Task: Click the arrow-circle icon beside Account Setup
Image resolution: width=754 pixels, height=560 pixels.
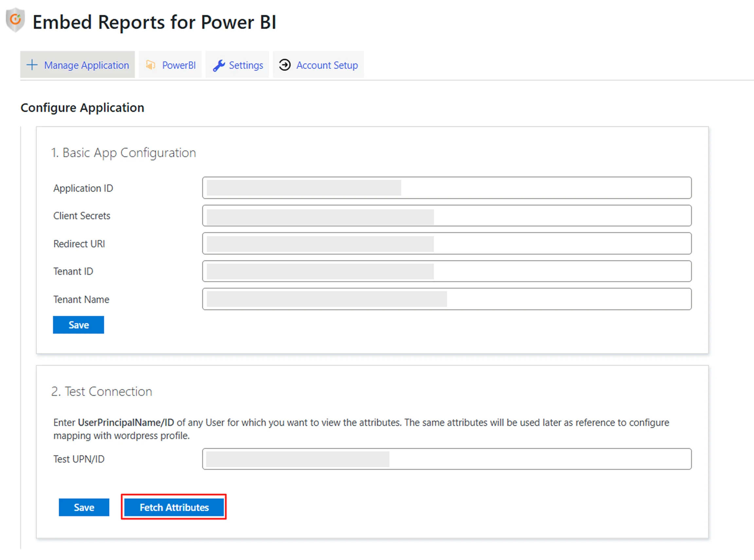Action: click(x=285, y=64)
